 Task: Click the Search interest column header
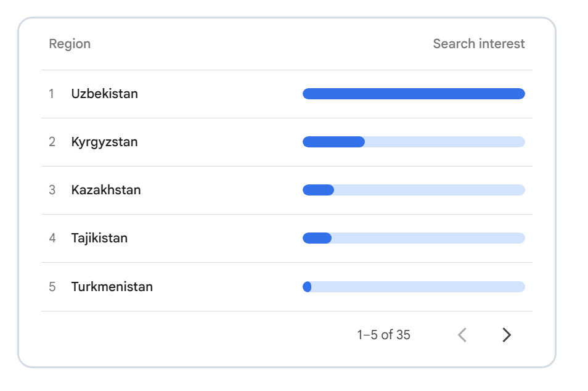(479, 44)
